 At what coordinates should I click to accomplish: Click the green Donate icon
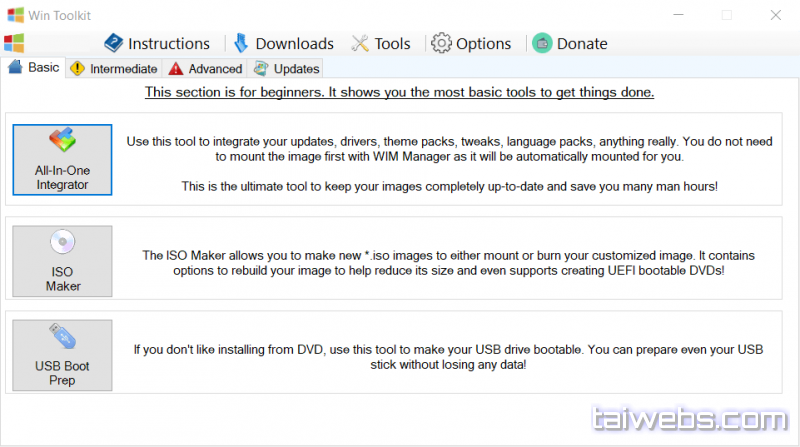[541, 43]
